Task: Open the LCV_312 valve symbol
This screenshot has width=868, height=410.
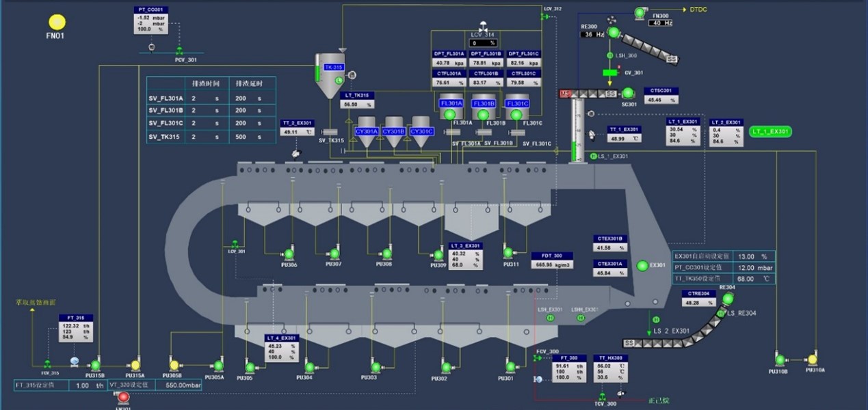Action: point(545,16)
